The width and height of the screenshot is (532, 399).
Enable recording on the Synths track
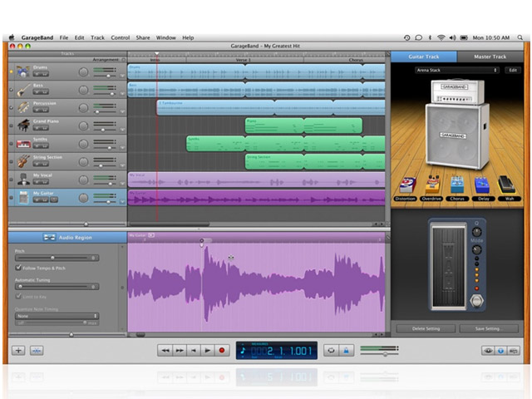11,144
